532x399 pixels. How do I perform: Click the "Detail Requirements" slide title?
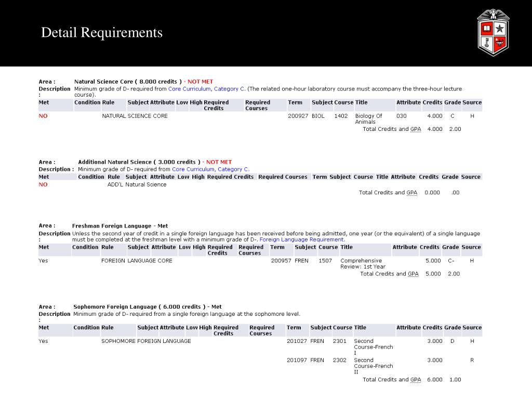pos(102,33)
